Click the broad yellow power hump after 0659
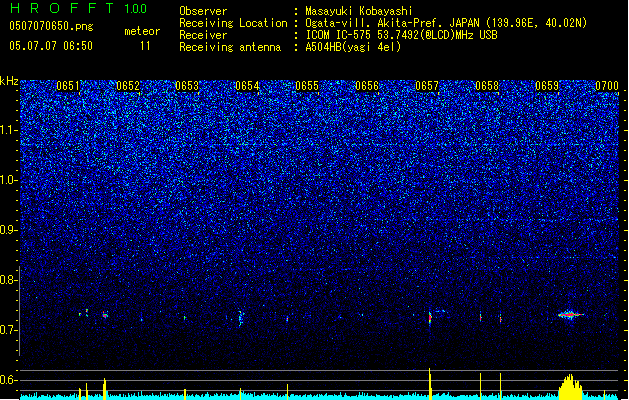Viewport: 629px width, 400px height. [570, 387]
